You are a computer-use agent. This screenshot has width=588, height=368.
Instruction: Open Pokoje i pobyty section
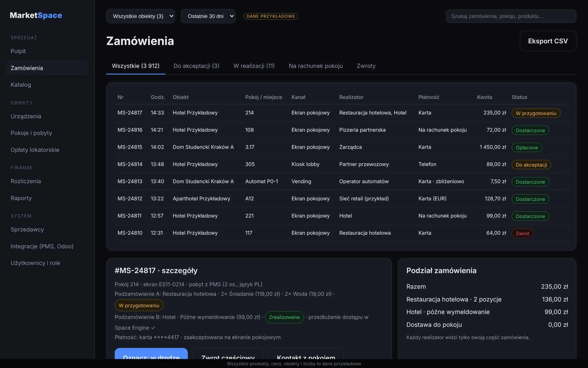(x=47, y=133)
